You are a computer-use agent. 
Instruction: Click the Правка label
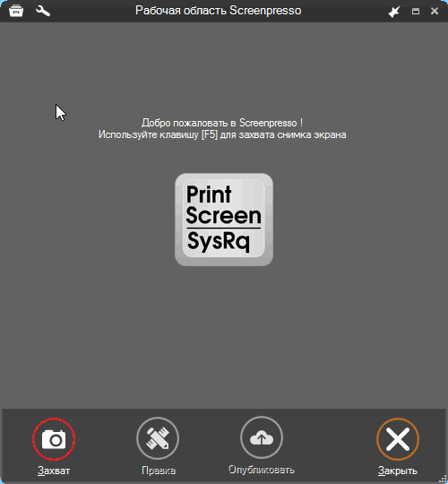click(x=159, y=471)
